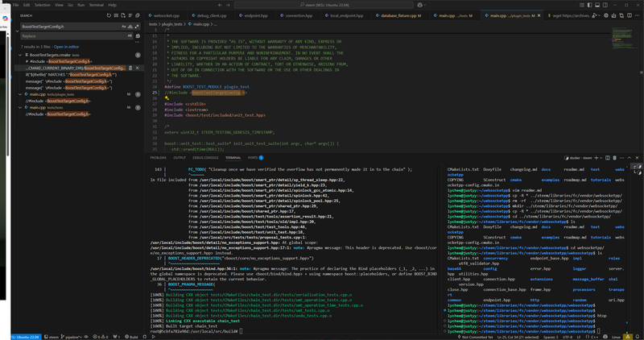Collapse main.cpp tests/plugin_tests results group
644x340 pixels.
tap(20, 94)
